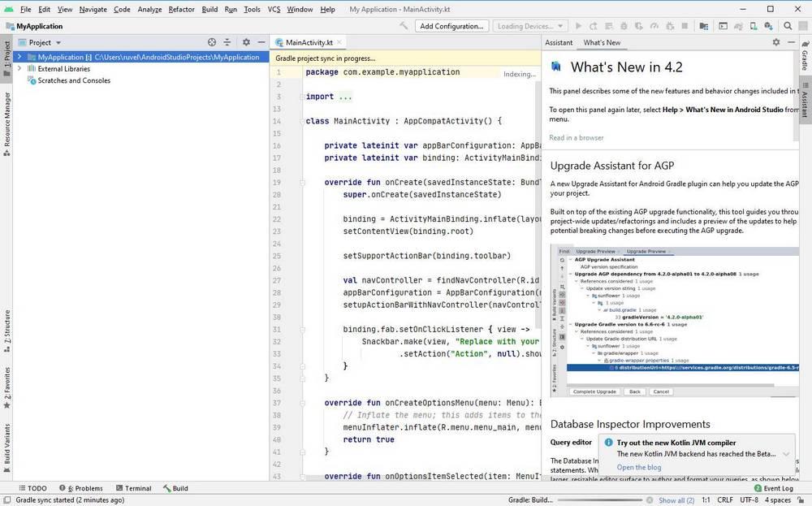The height and width of the screenshot is (506, 812).
Task: Hide the Project tool window
Action: click(261, 42)
